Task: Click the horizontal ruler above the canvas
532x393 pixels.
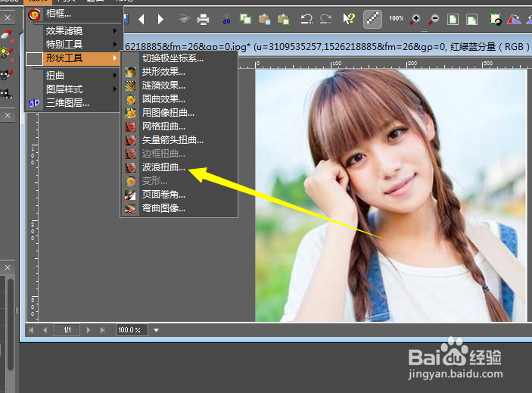Action: (384, 64)
